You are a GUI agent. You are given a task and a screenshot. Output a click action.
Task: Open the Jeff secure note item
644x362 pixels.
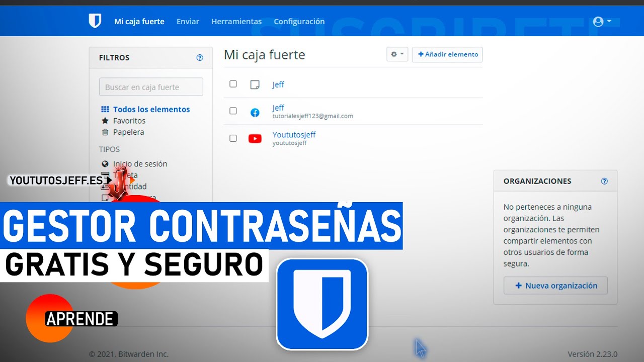click(278, 84)
